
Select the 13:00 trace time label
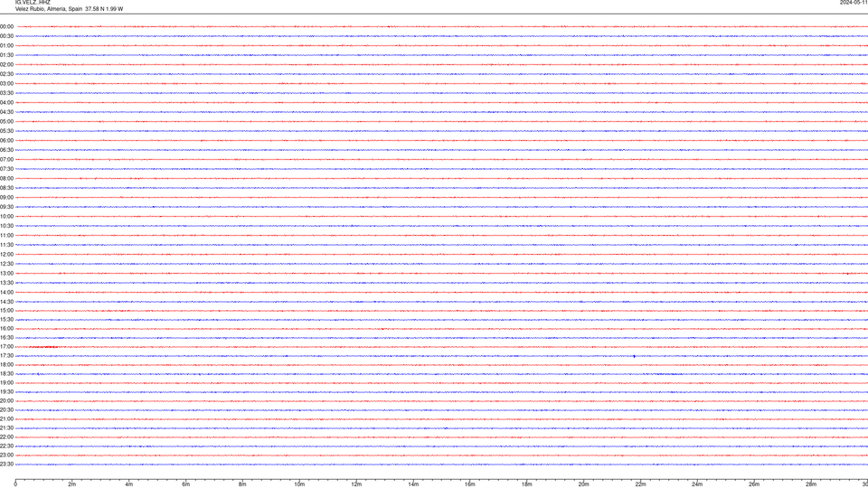coord(6,273)
